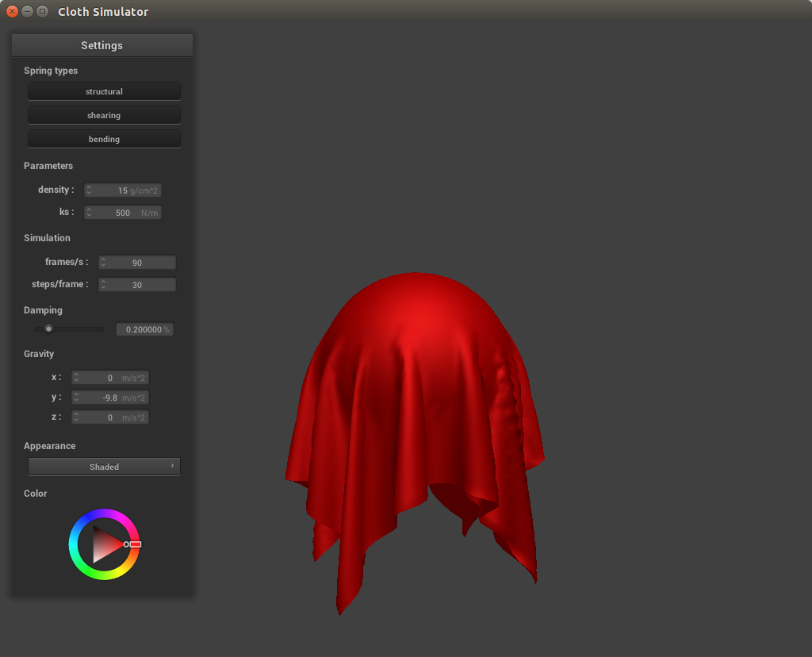Open the Shaded appearance dropdown
Viewport: 812px width, 657px height.
(104, 467)
